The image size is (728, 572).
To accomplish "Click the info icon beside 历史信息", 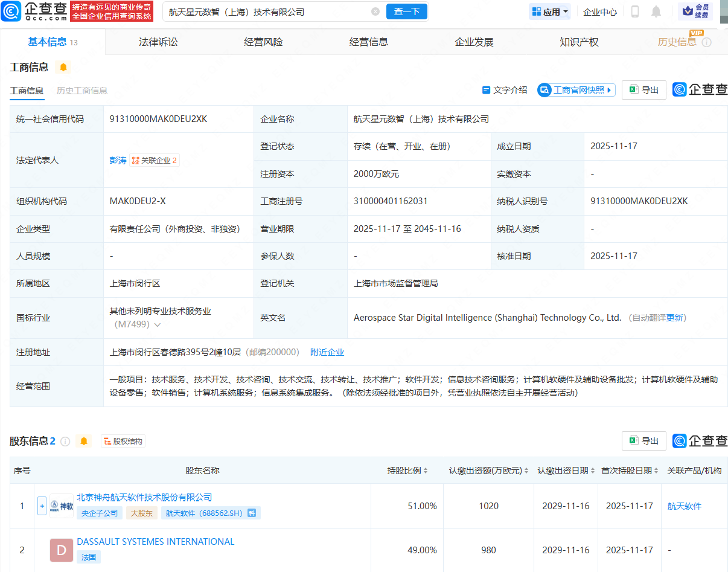I will (706, 42).
